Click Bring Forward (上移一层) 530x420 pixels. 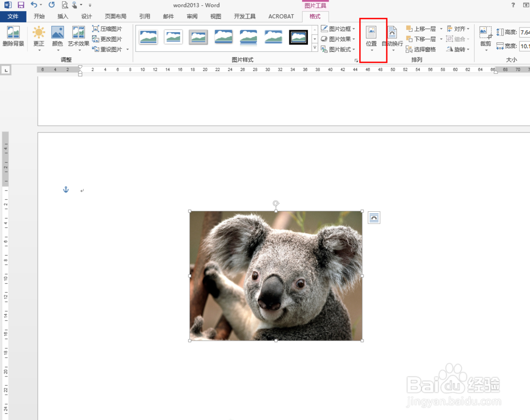[421, 29]
